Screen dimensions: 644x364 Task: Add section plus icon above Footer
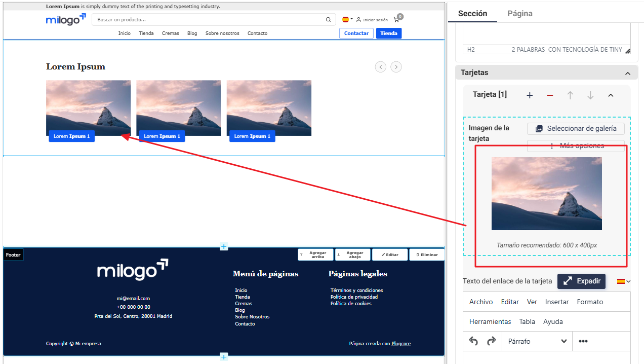click(x=224, y=247)
